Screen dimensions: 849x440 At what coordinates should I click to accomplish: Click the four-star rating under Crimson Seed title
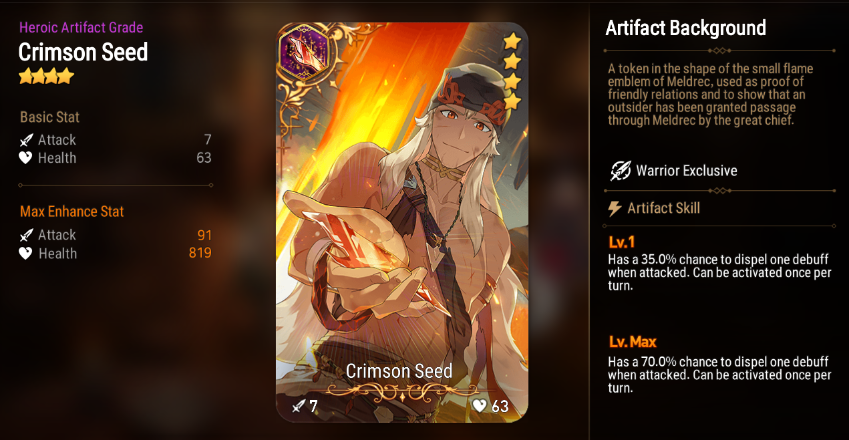(x=46, y=76)
